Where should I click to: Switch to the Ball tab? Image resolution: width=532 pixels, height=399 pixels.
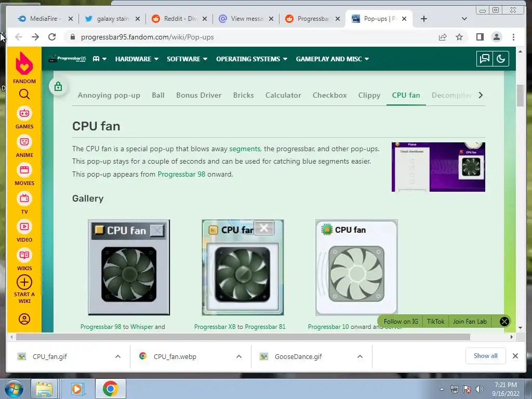click(158, 96)
